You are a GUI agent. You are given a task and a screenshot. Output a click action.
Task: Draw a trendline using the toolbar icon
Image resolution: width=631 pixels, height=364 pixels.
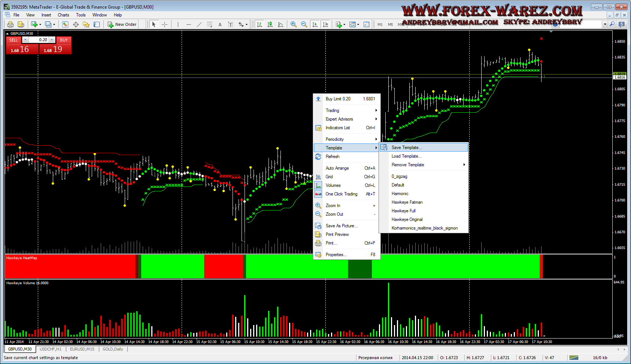tap(199, 24)
